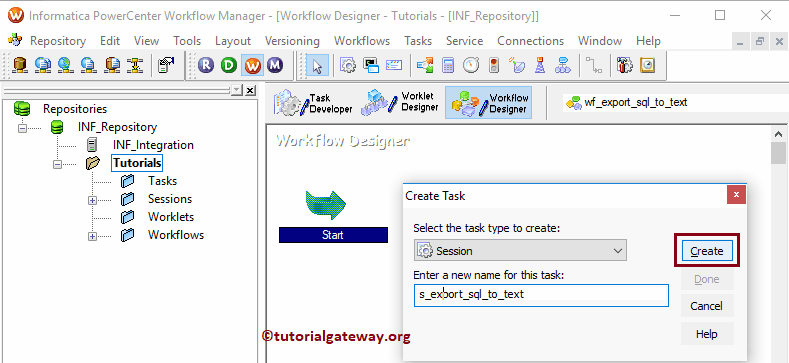789x363 pixels.
Task: Select the Tasks folder in tree
Action: [x=162, y=181]
